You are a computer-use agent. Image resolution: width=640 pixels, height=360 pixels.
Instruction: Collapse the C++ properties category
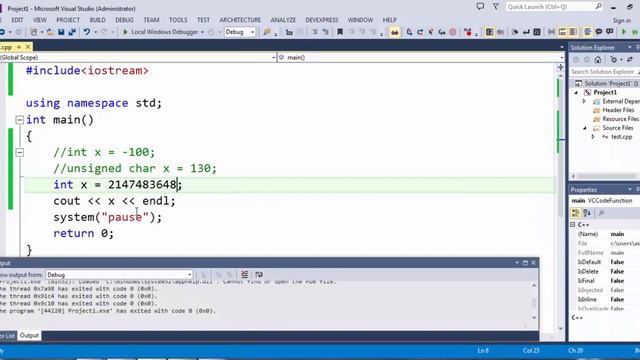[573, 224]
